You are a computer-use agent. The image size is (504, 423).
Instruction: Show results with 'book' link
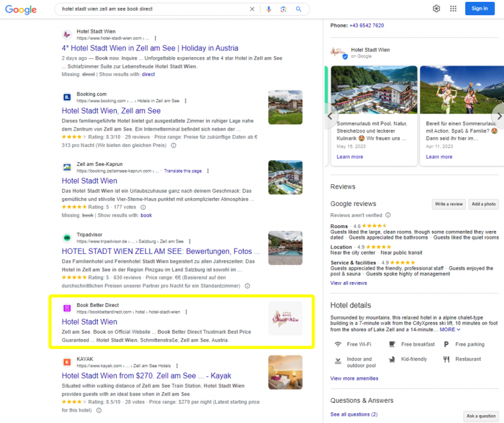point(146,215)
